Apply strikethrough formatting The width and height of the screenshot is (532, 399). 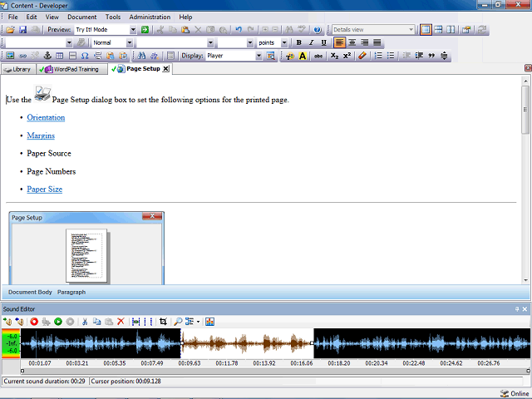pos(318,56)
